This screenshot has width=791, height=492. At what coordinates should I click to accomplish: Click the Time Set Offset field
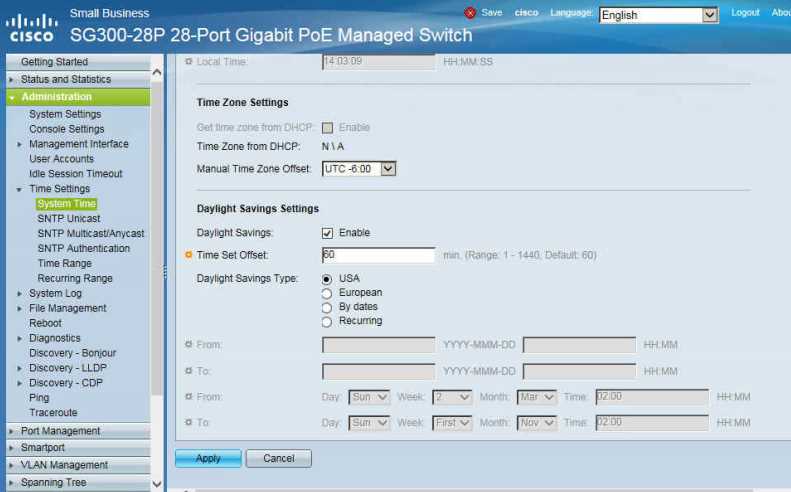point(378,255)
